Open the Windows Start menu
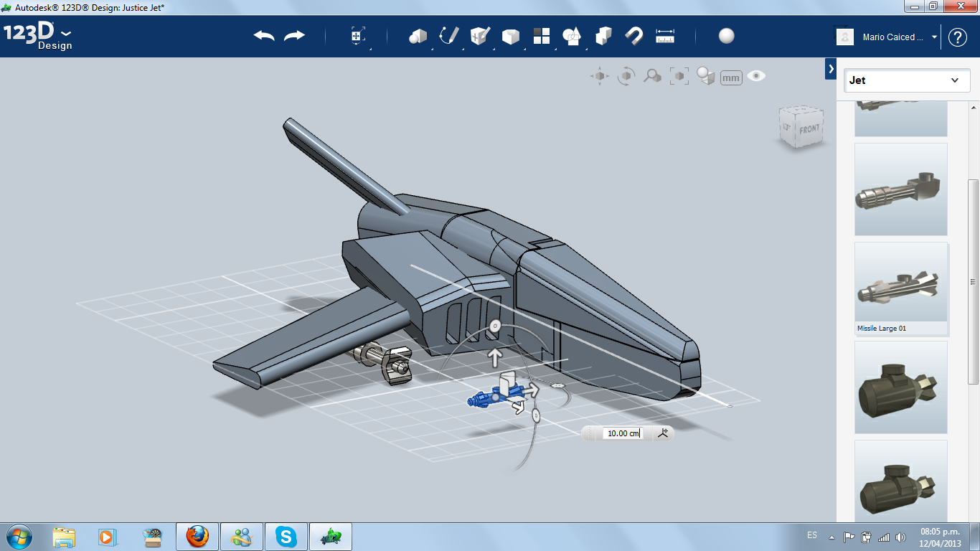 point(18,537)
